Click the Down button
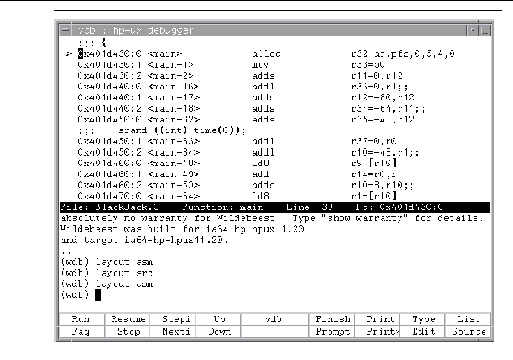 coord(218,332)
